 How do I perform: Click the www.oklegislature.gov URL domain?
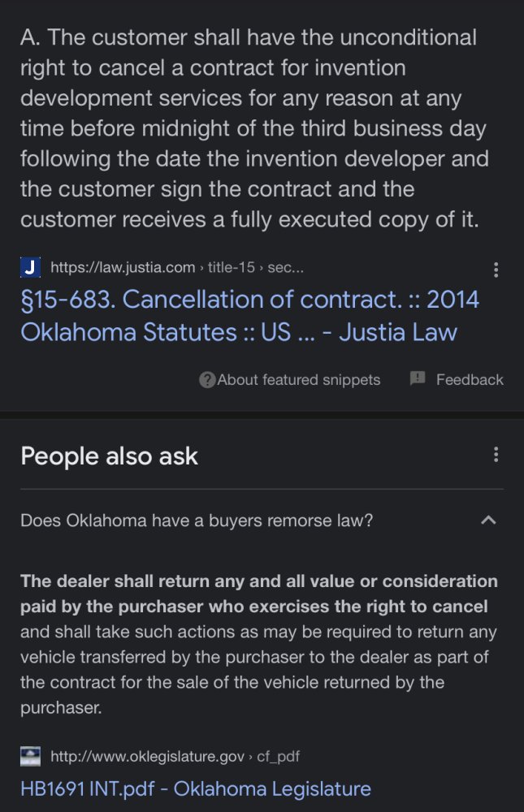pyautogui.click(x=147, y=757)
